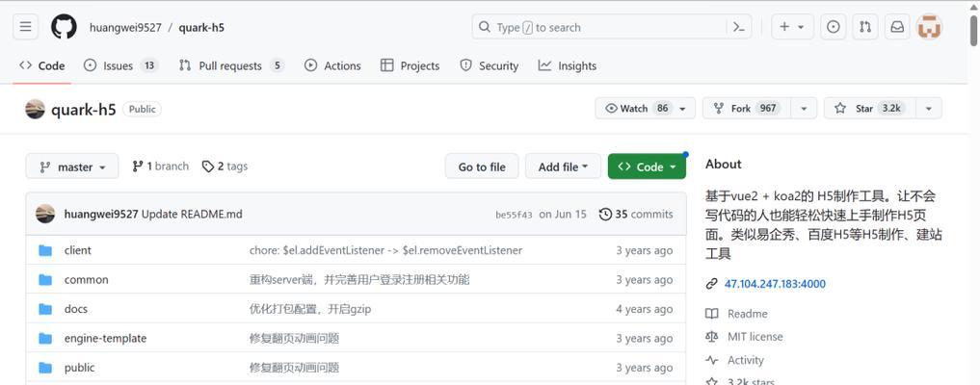Star the repository

[870, 109]
